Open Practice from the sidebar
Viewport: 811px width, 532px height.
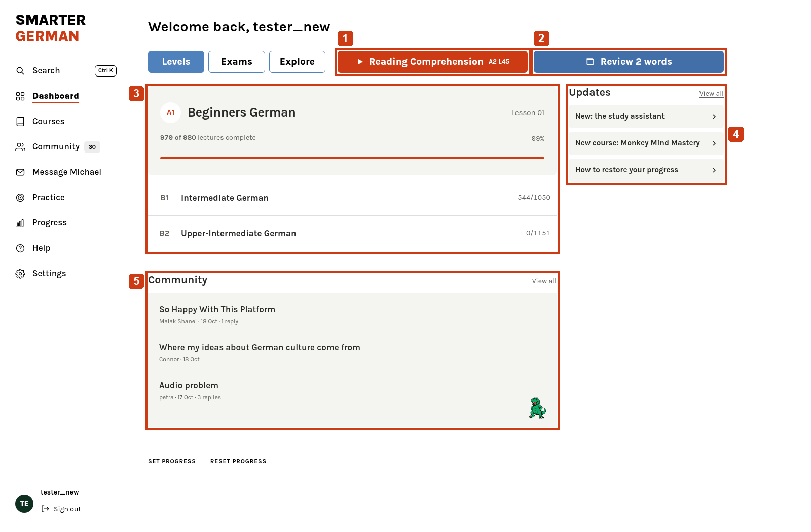[49, 198]
